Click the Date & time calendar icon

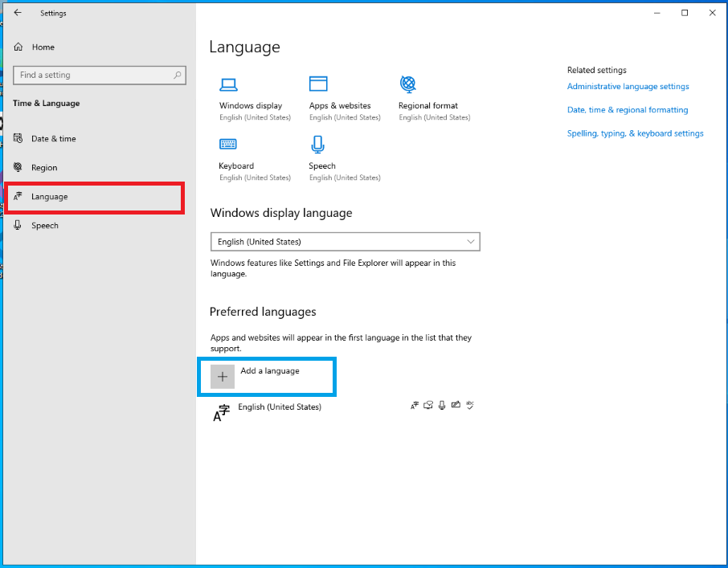(x=18, y=138)
